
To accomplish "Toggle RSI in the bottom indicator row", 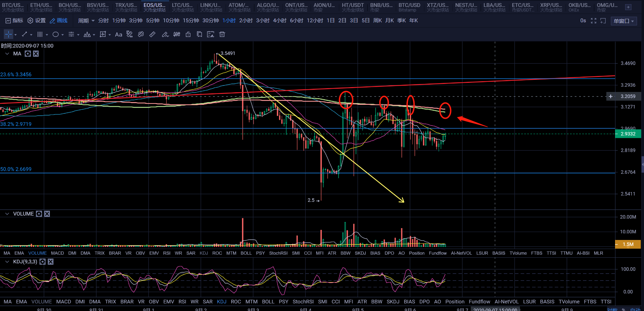I will pyautogui.click(x=182, y=302).
